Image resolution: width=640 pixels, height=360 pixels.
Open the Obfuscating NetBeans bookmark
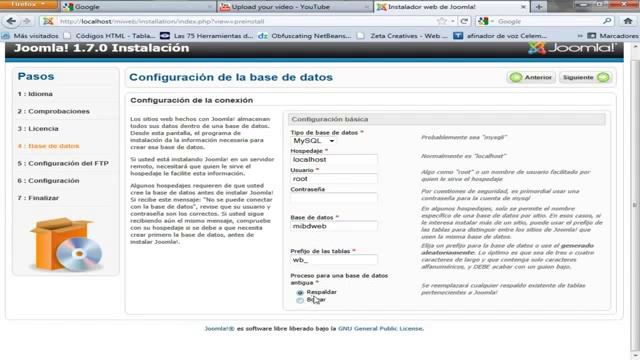coord(304,36)
